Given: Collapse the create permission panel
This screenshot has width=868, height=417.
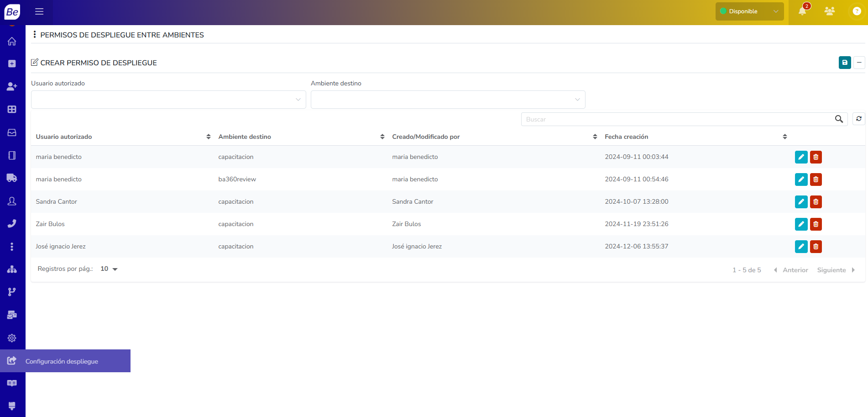Looking at the screenshot, I should coord(859,63).
